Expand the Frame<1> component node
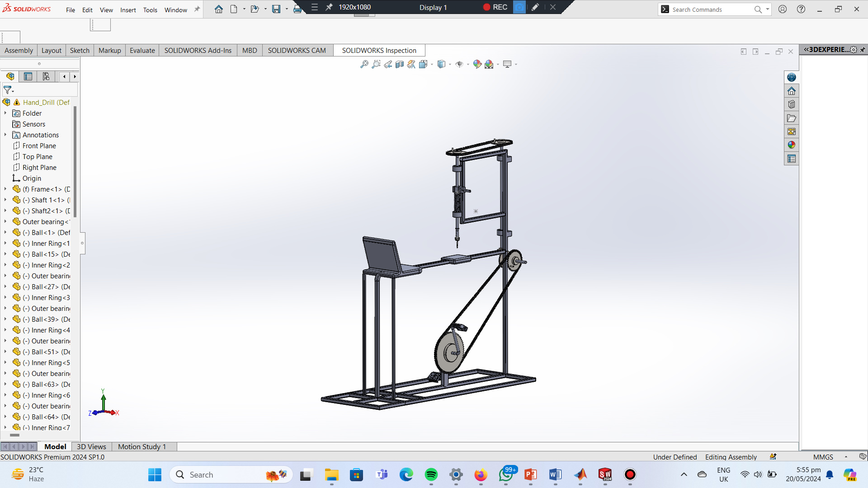Viewport: 868px width, 488px height. pos(5,189)
